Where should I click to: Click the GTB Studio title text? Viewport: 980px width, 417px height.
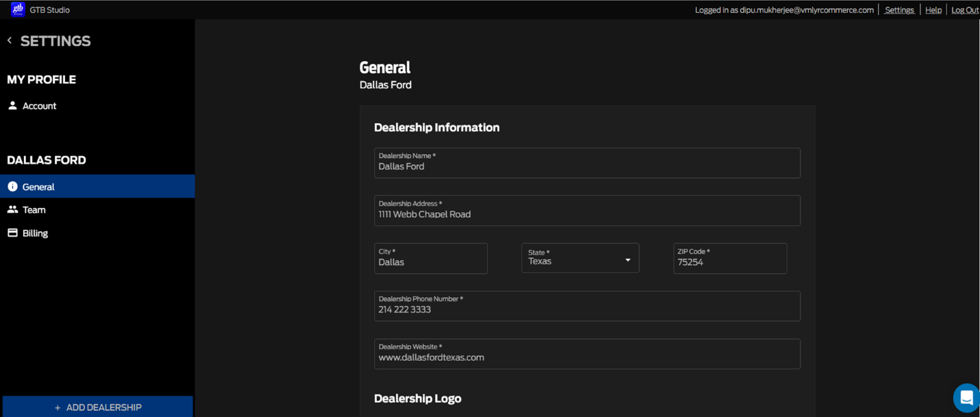click(x=50, y=10)
